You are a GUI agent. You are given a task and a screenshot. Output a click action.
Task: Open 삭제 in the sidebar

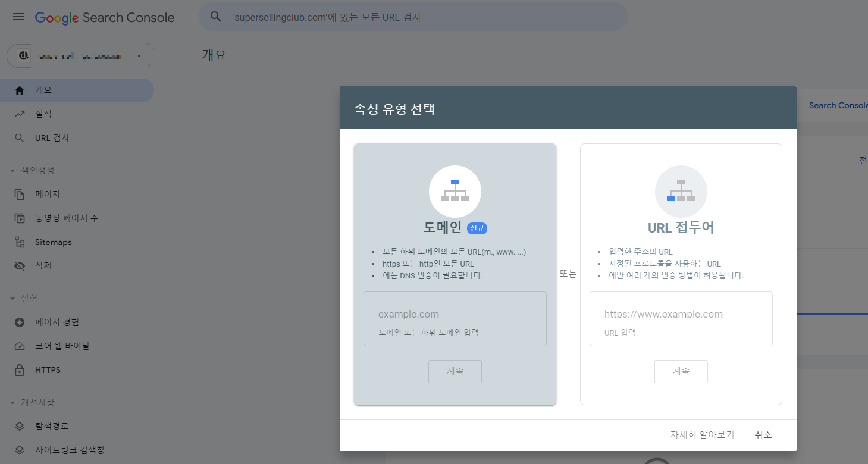point(77,266)
